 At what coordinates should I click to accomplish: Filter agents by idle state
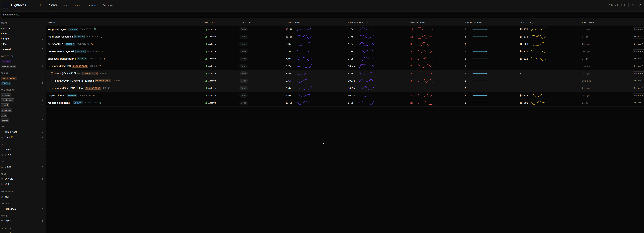coord(22,34)
